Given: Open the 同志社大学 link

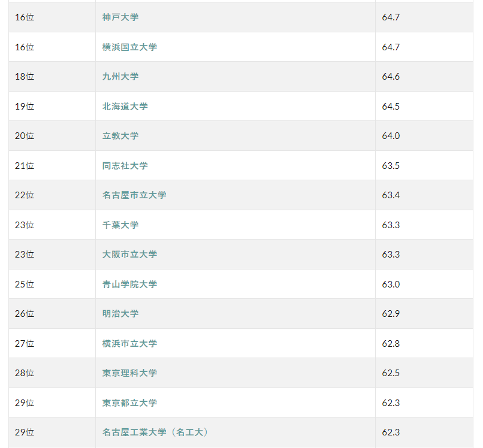Looking at the screenshot, I should 125,166.
